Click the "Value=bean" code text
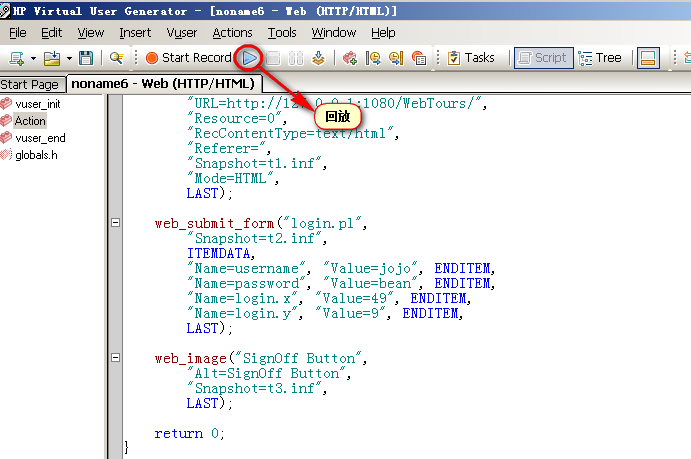 [x=370, y=283]
